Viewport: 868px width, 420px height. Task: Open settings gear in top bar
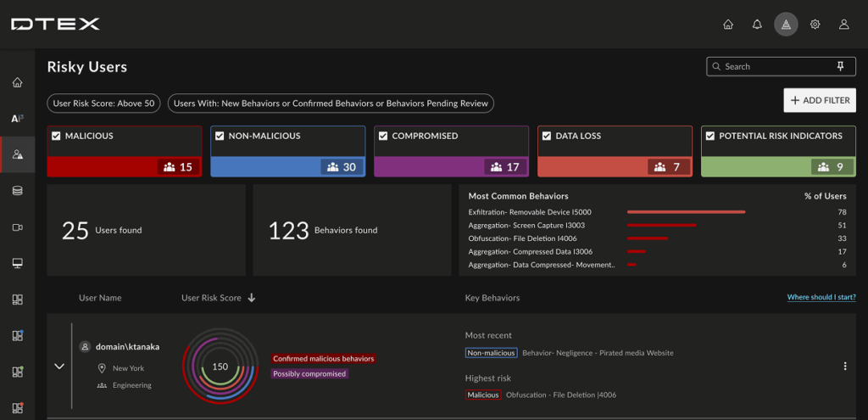[815, 25]
